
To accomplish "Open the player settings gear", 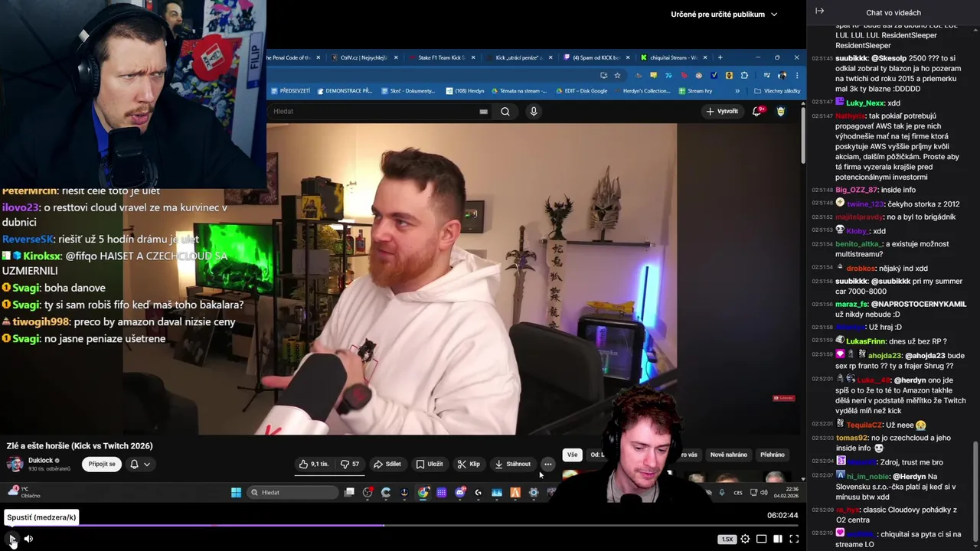I will pyautogui.click(x=745, y=539).
